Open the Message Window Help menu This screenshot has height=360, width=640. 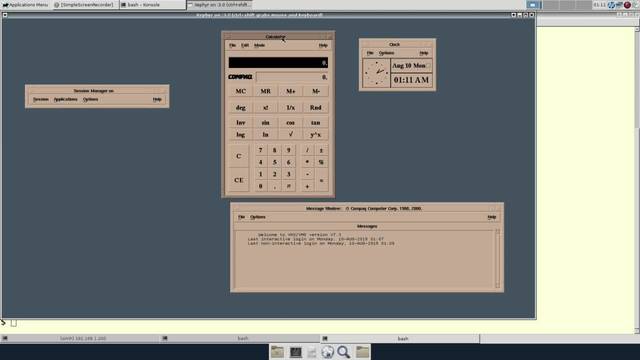(492, 217)
